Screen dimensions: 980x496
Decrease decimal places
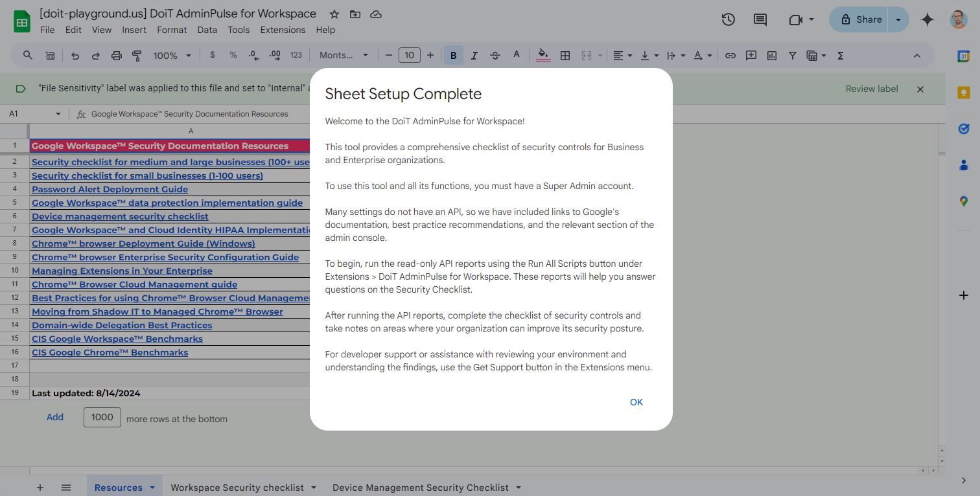tap(253, 56)
